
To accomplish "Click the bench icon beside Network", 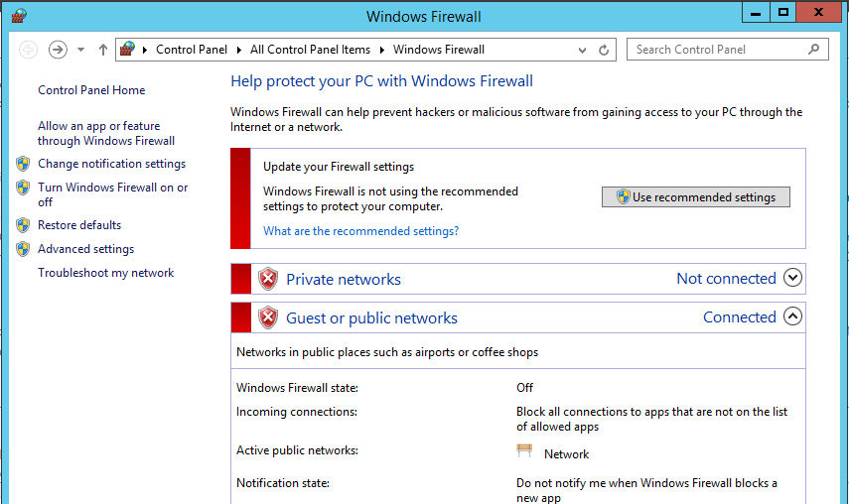I will click(x=524, y=451).
